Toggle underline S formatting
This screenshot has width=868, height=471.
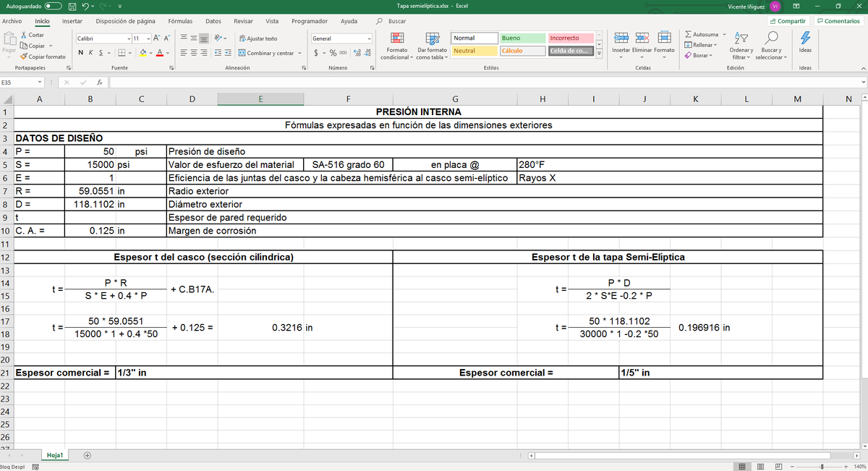pos(101,53)
